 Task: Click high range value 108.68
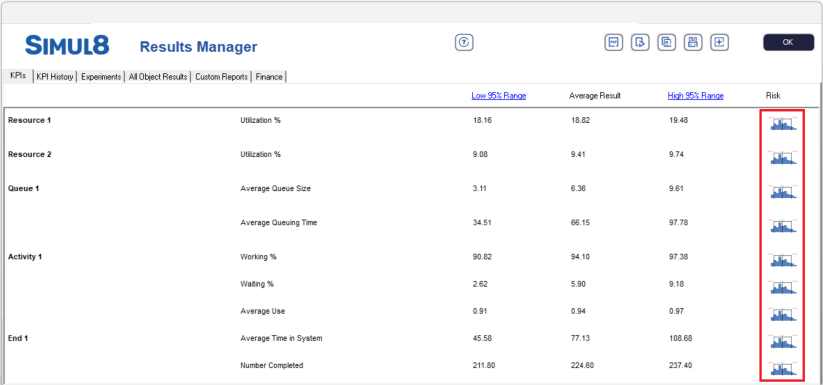tap(681, 338)
